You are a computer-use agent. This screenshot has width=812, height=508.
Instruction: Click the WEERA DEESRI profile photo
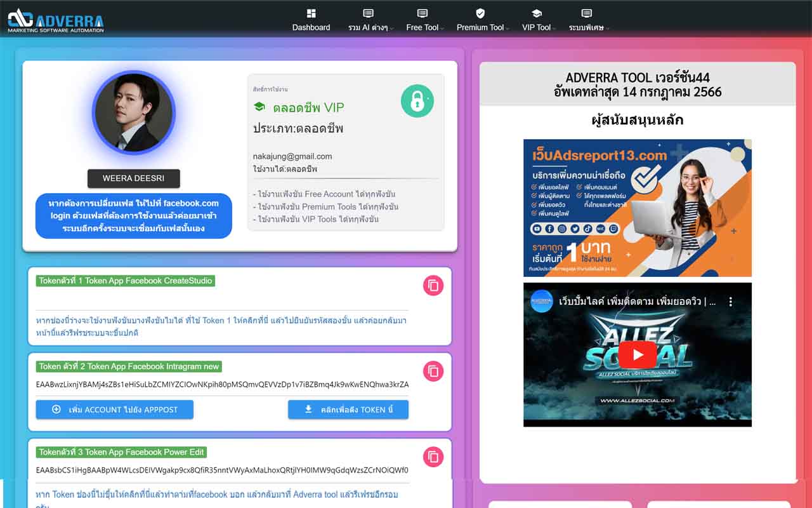[x=133, y=112]
